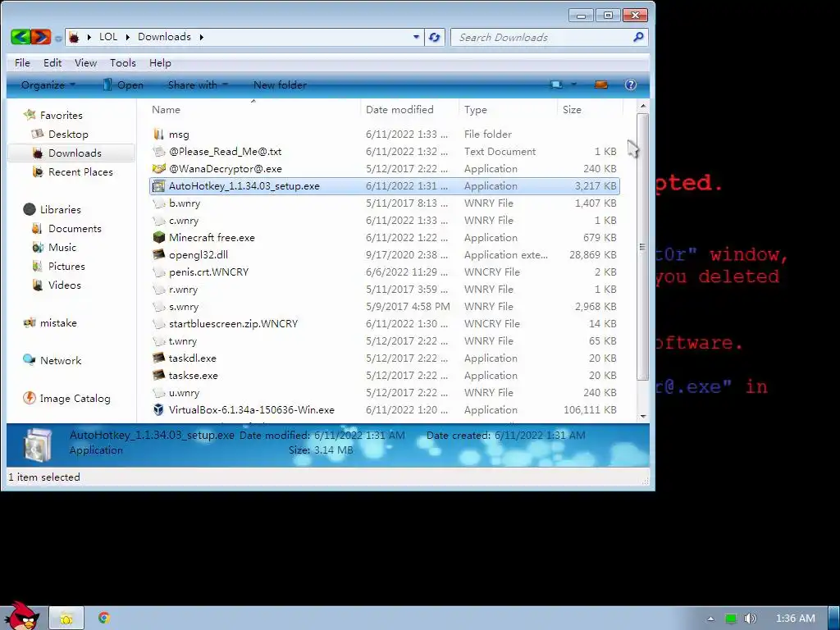Click the search magnifier icon
840x630 pixels.
coord(638,37)
